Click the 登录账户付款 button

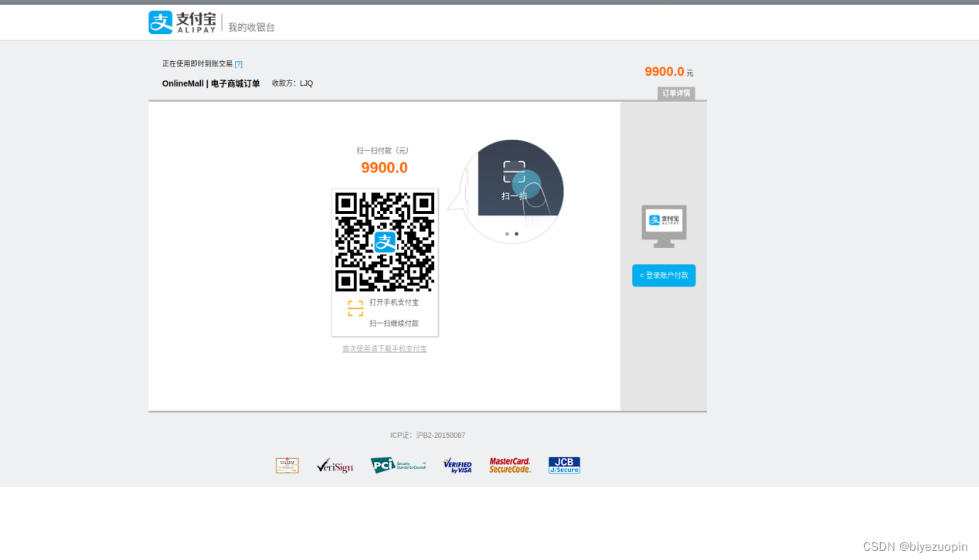pyautogui.click(x=664, y=276)
